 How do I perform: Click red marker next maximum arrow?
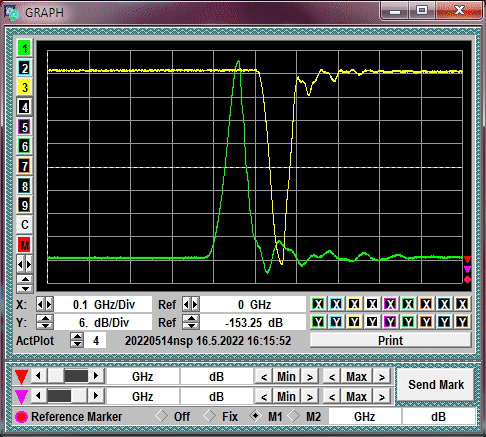tap(382, 377)
